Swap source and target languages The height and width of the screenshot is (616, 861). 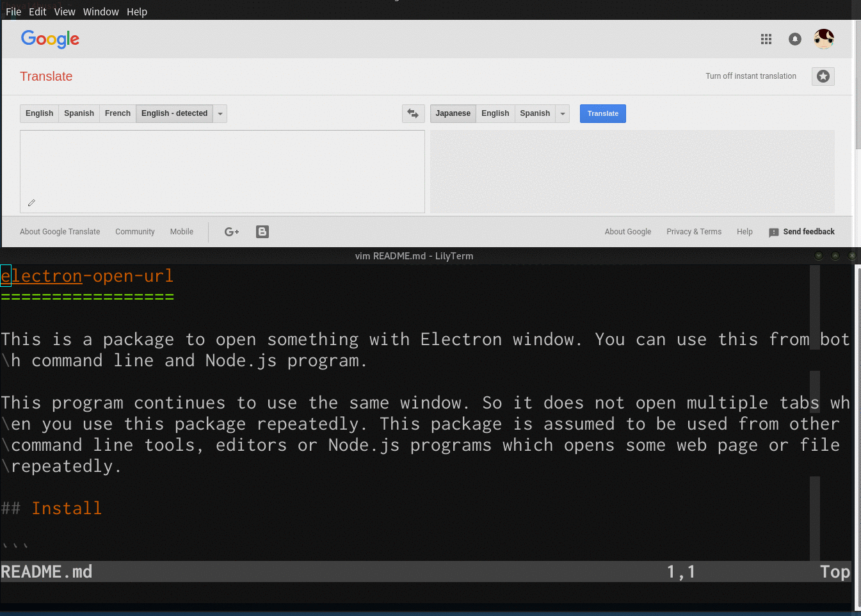(413, 113)
